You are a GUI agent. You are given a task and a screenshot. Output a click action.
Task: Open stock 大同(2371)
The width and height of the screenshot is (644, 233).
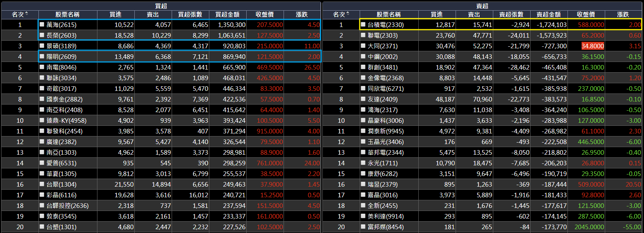pos(383,46)
